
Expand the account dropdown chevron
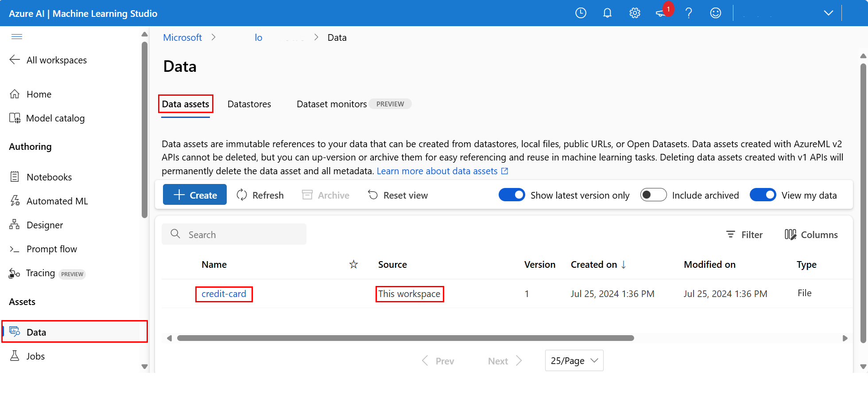click(828, 13)
